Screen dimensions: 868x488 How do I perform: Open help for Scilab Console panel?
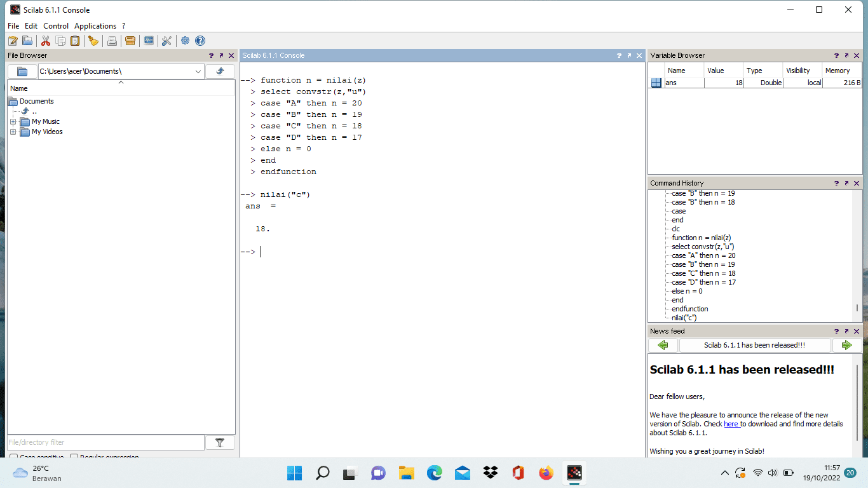pyautogui.click(x=620, y=56)
